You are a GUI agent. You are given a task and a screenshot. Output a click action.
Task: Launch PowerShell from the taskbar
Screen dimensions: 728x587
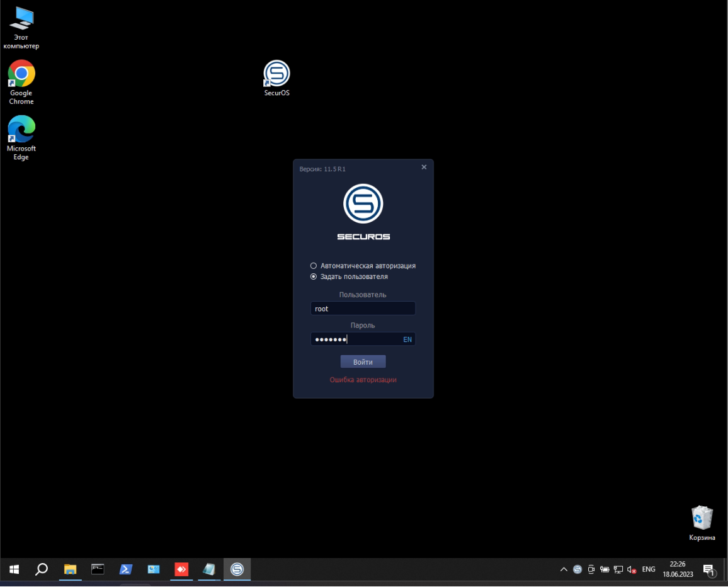pyautogui.click(x=126, y=569)
